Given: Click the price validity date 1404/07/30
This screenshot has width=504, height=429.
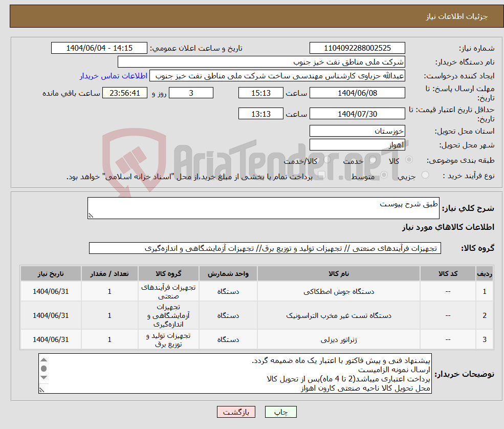Looking at the screenshot, I should (x=357, y=114).
